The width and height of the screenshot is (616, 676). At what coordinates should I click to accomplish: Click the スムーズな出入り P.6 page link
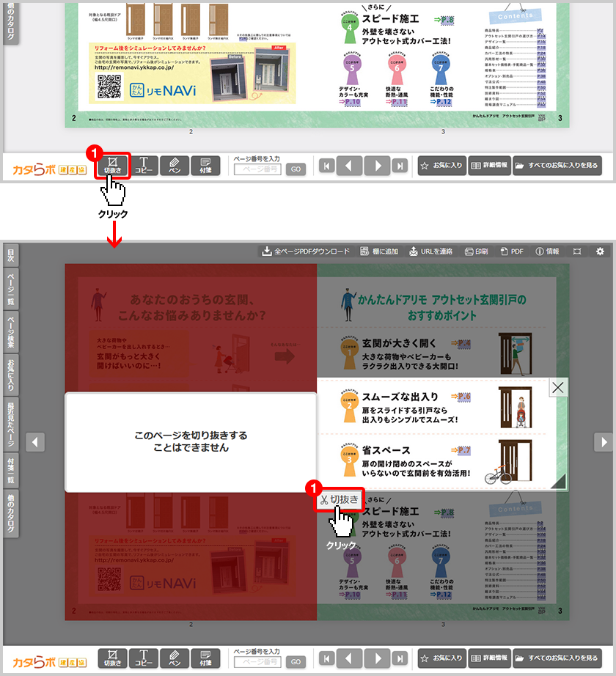[462, 397]
